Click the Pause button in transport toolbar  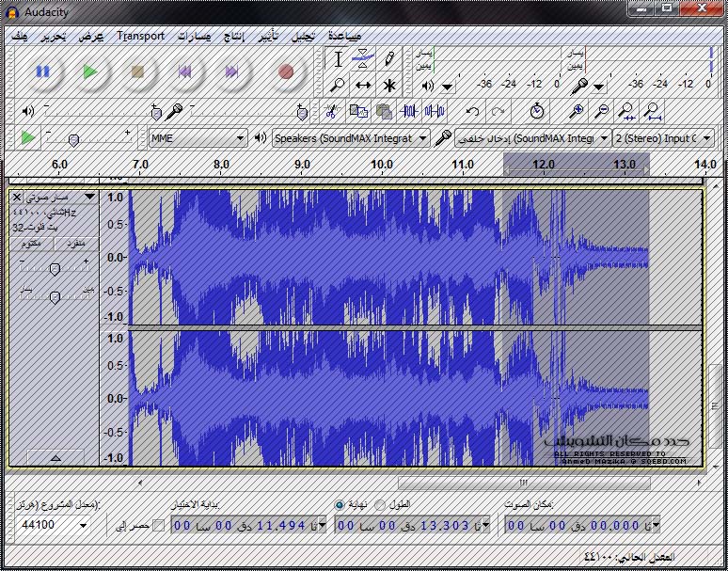[x=42, y=71]
